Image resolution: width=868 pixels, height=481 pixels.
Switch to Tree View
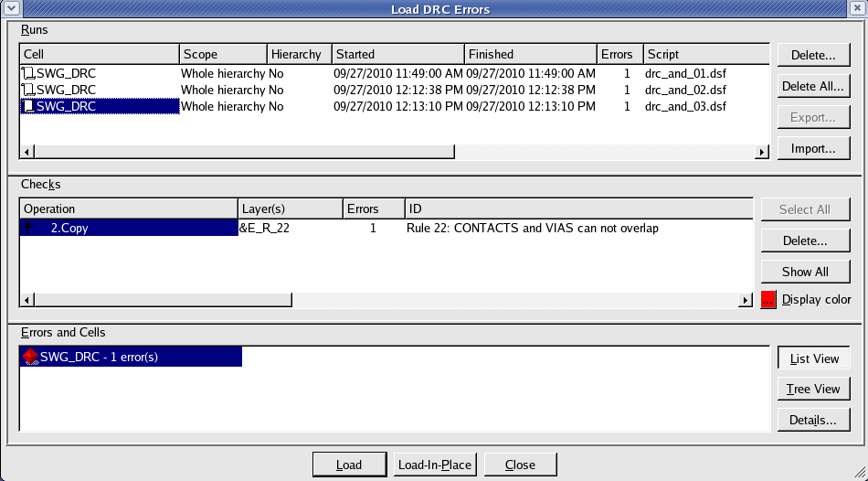pos(813,389)
